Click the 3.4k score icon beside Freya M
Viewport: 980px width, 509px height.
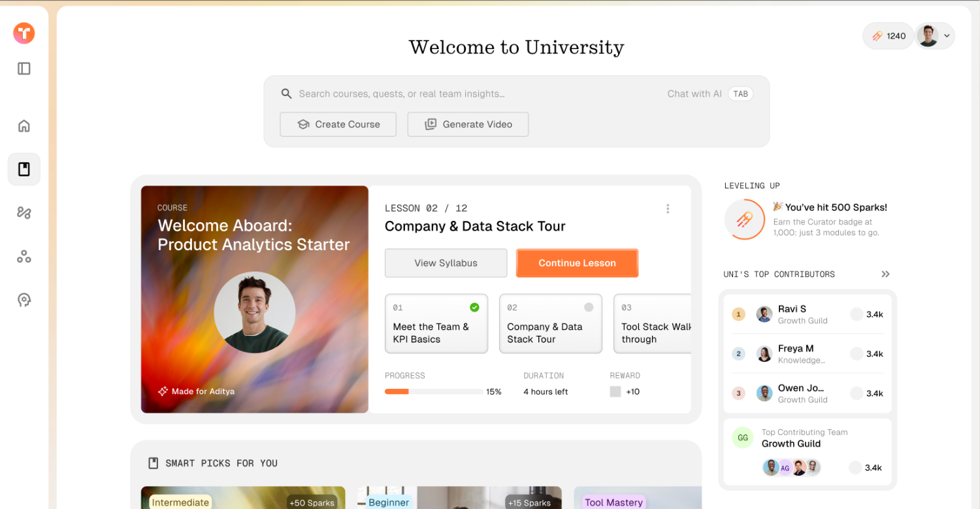856,353
